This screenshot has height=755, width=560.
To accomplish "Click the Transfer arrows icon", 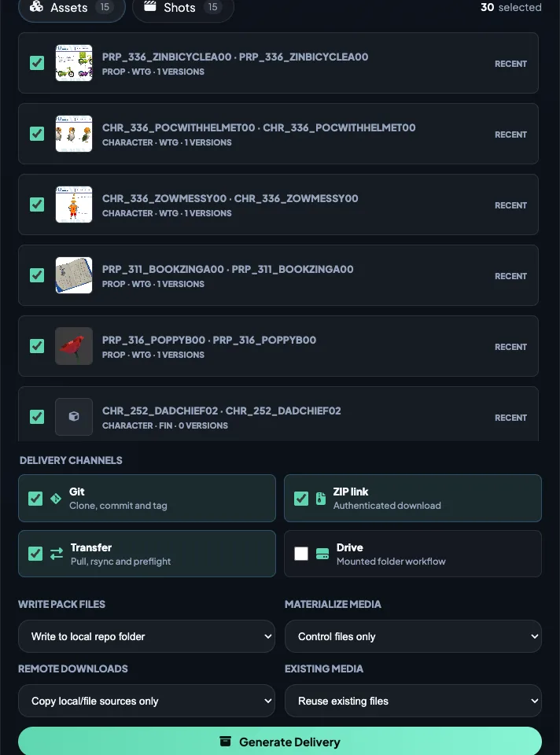I will point(57,554).
